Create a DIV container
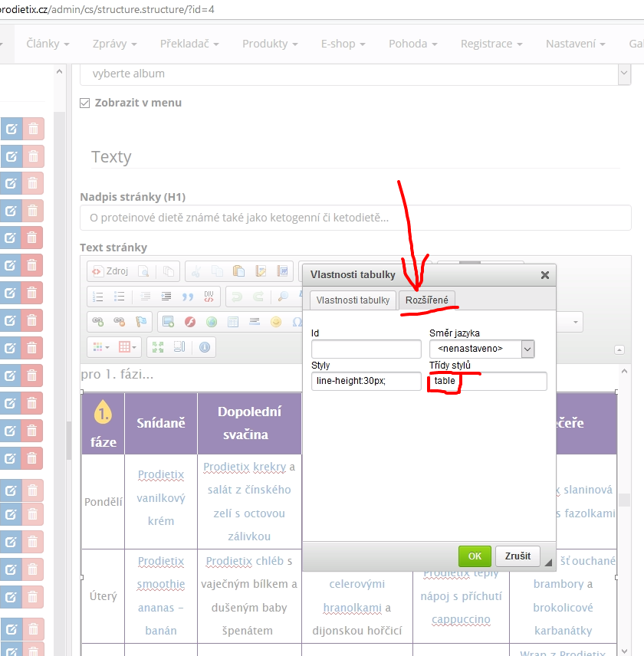Screen dimensions: 644x656 click(209, 297)
